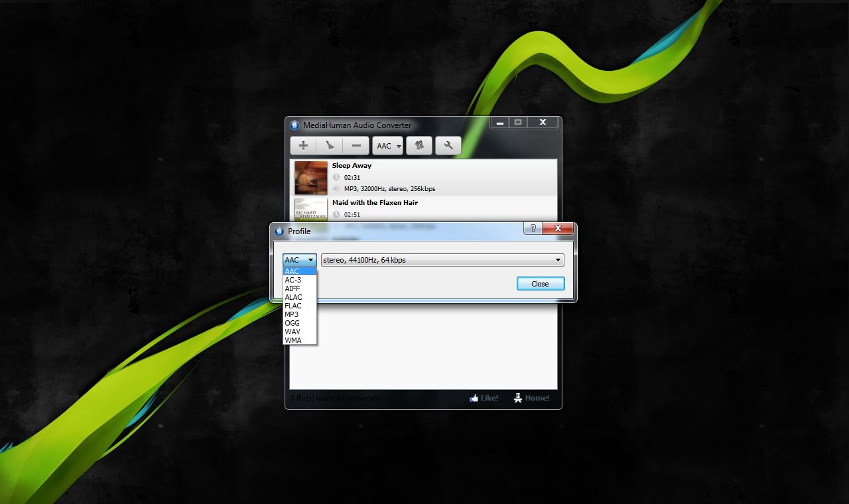Maximize the MediaHuman Audio Converter window
The width and height of the screenshot is (849, 504).
pos(518,123)
